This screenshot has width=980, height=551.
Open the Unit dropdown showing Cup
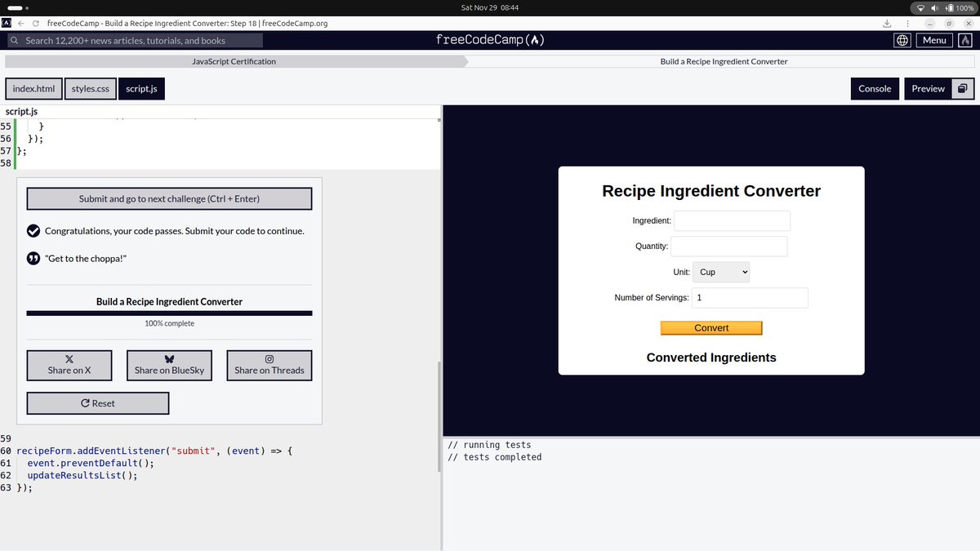[721, 272]
